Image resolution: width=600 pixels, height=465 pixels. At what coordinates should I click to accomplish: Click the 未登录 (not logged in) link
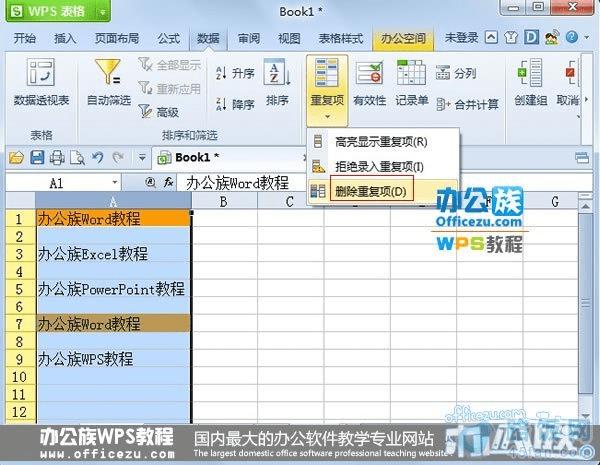click(461, 38)
